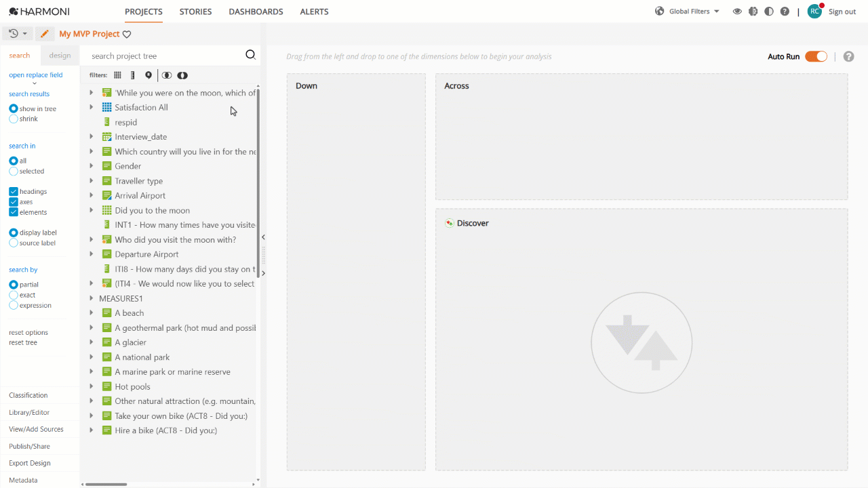Select search in selected radio
Viewport: 868px width, 488px height.
tap(14, 171)
